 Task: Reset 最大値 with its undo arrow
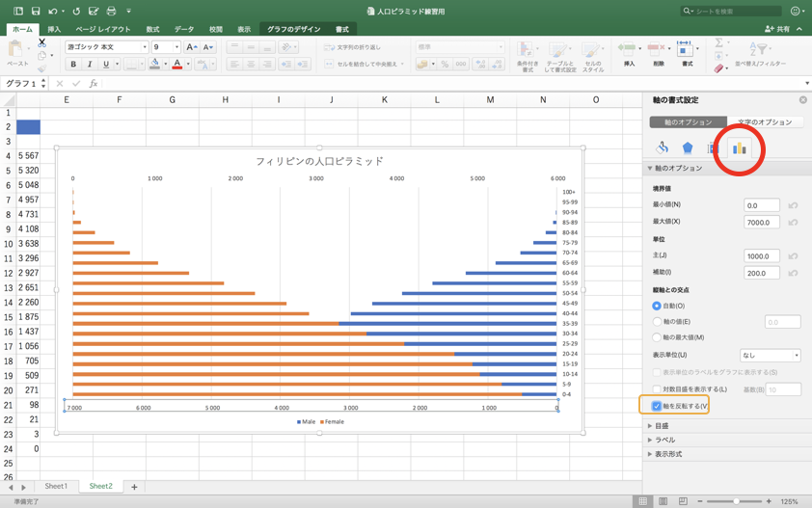pos(793,223)
